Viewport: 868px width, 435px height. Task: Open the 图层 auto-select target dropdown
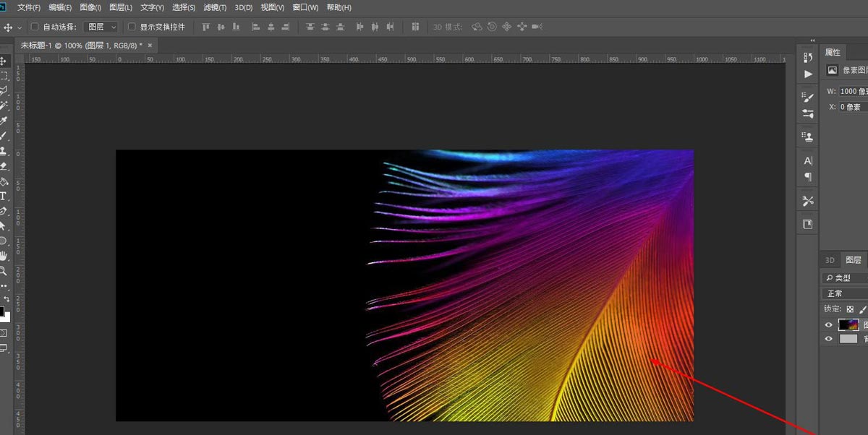pos(101,27)
